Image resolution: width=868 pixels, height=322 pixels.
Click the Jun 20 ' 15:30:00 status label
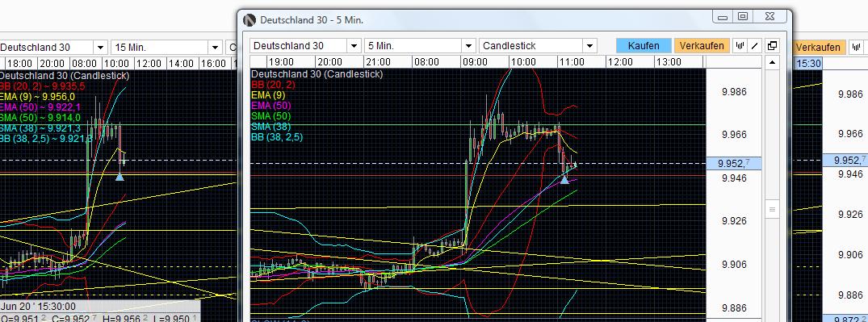[39, 307]
